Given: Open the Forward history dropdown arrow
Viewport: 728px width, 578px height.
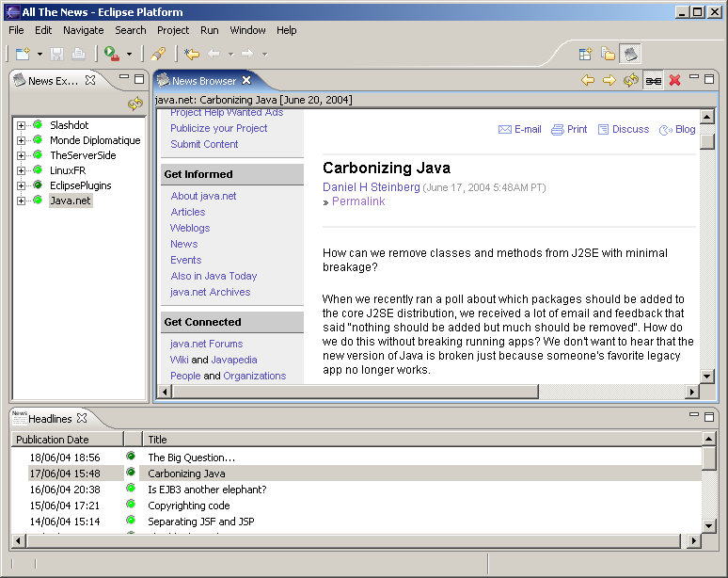Looking at the screenshot, I should click(264, 55).
